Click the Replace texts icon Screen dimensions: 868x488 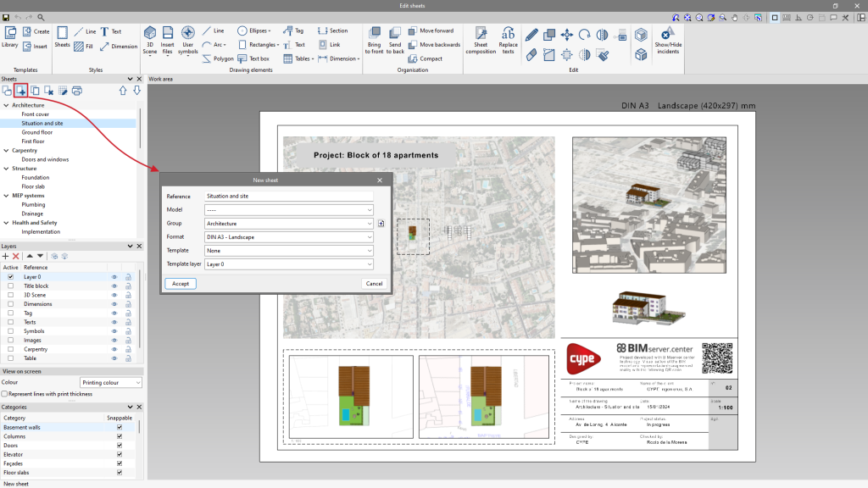point(508,35)
